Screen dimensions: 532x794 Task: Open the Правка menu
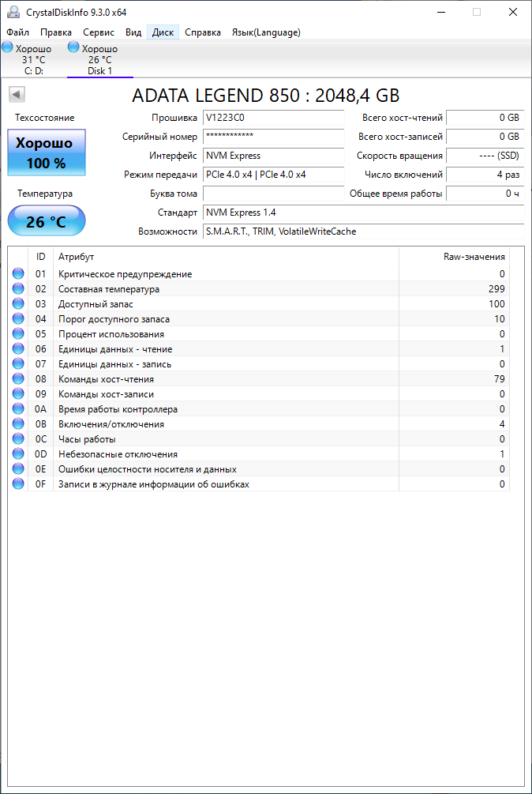[x=55, y=32]
